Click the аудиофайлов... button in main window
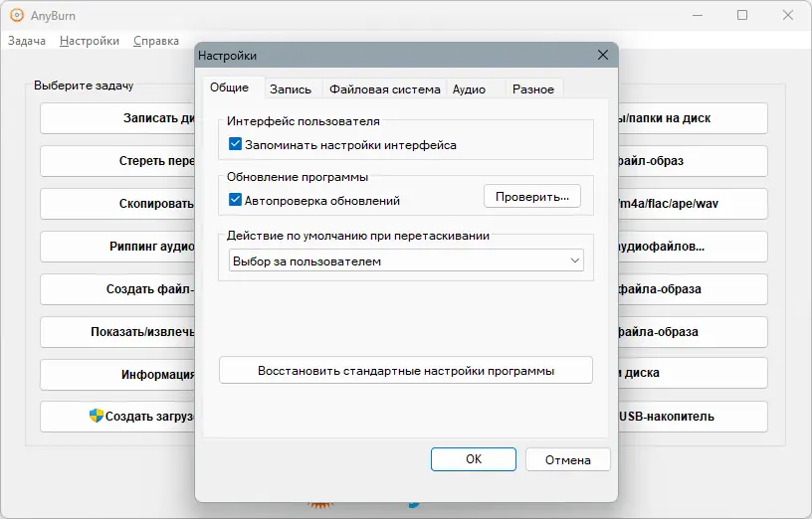 pos(693,247)
